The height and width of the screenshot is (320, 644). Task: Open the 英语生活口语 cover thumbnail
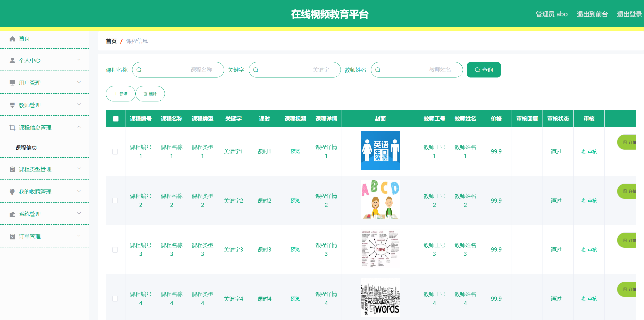pos(380,150)
